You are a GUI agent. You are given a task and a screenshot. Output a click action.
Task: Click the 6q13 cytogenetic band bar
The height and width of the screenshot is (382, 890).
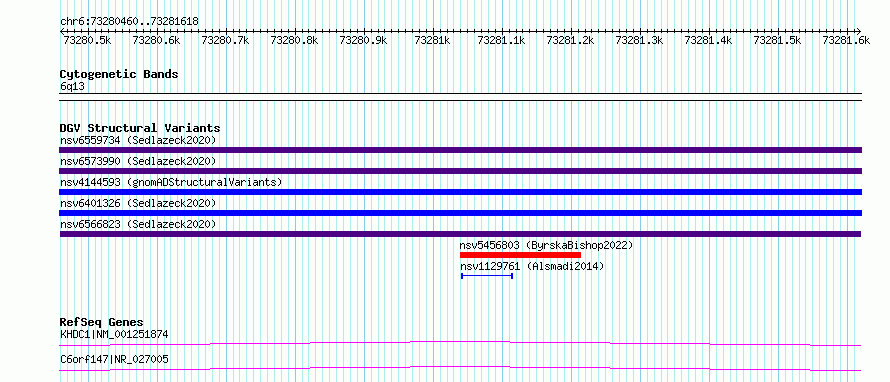(x=460, y=97)
